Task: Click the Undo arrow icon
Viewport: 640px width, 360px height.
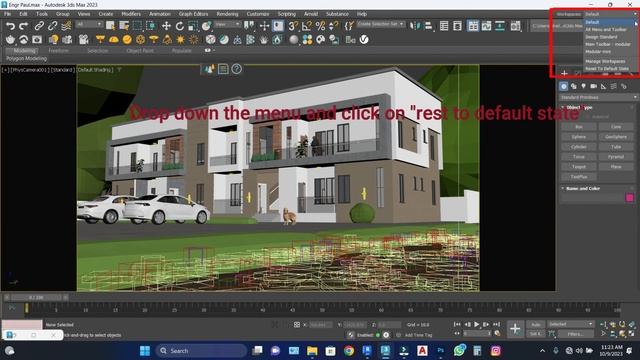Action: click(x=10, y=26)
